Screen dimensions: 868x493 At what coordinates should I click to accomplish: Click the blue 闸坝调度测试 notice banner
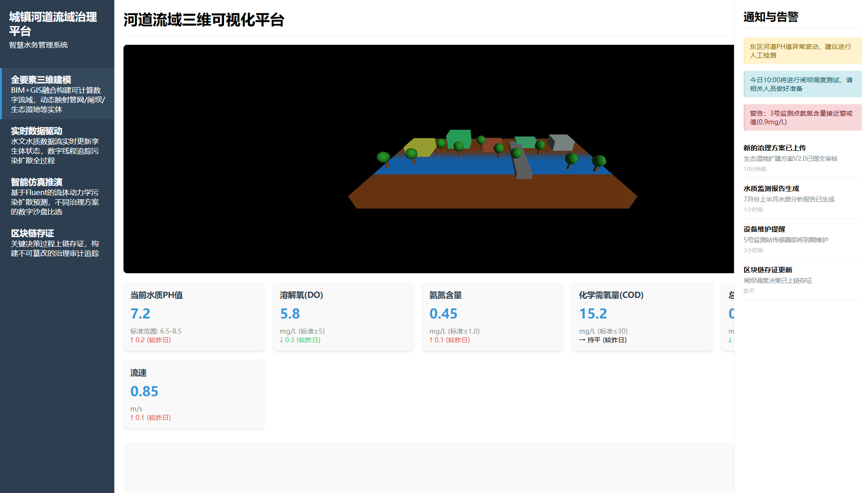coord(802,84)
